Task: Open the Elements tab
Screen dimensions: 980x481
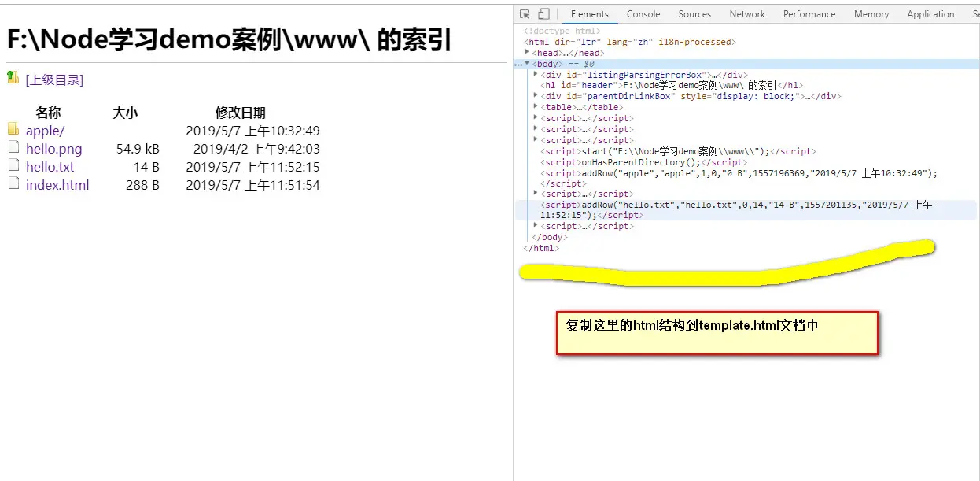Action: (590, 14)
